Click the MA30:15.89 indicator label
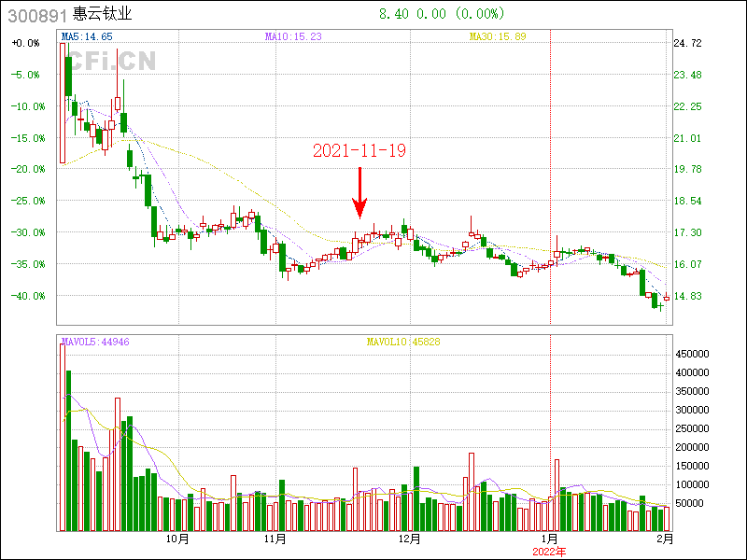Viewport: 747px width, 560px height. tap(497, 36)
